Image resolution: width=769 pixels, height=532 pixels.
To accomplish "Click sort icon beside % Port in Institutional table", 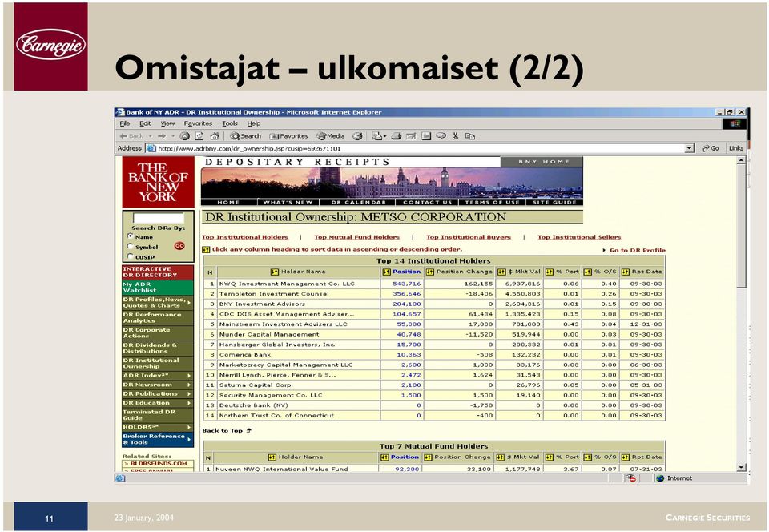I will click(x=550, y=272).
